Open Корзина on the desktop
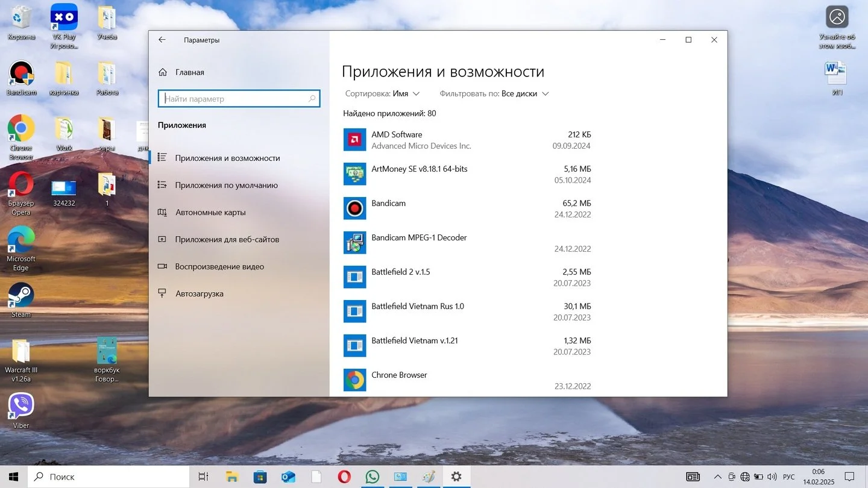Viewport: 868px width, 488px height. coord(21,23)
